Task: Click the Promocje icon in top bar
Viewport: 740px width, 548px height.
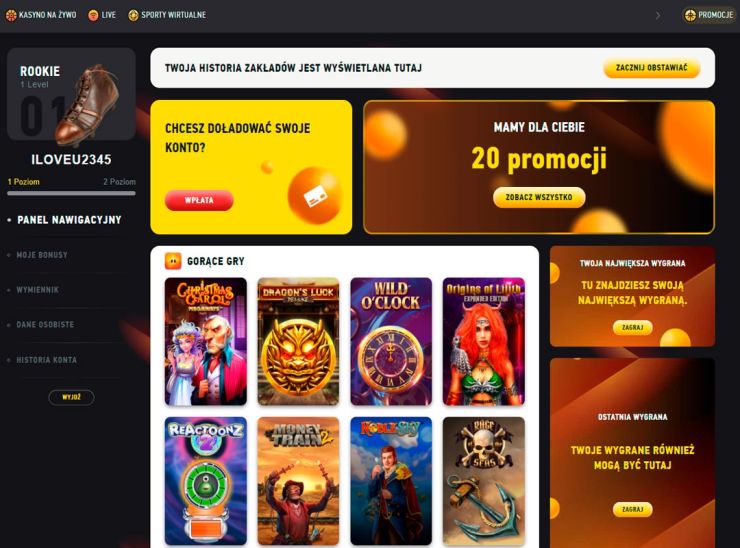Action: pyautogui.click(x=690, y=15)
